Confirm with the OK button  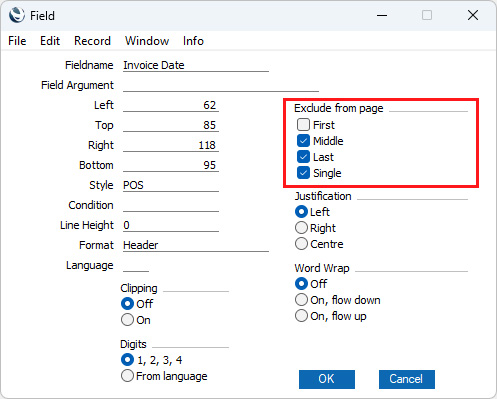click(x=327, y=379)
